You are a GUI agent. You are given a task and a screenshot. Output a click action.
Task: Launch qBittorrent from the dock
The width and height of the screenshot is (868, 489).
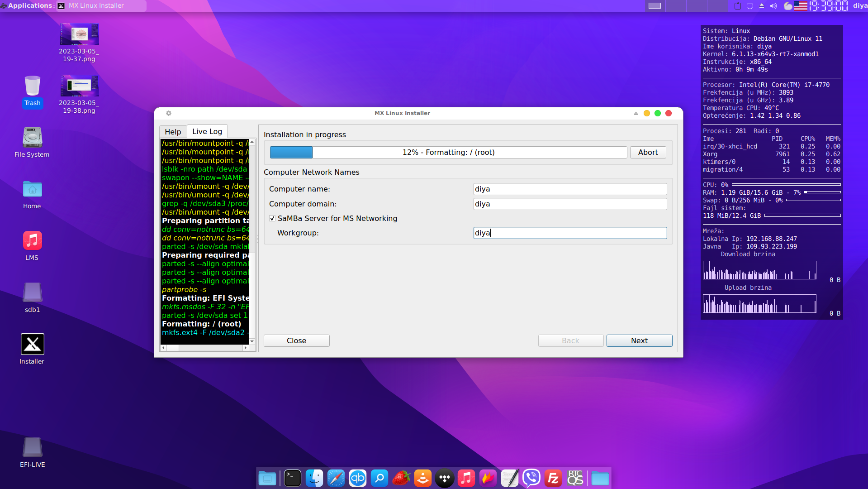358,478
